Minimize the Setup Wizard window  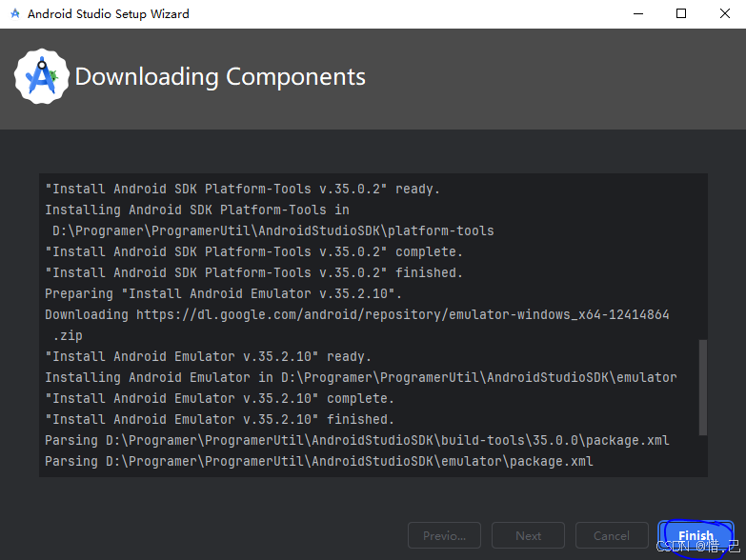pos(638,13)
